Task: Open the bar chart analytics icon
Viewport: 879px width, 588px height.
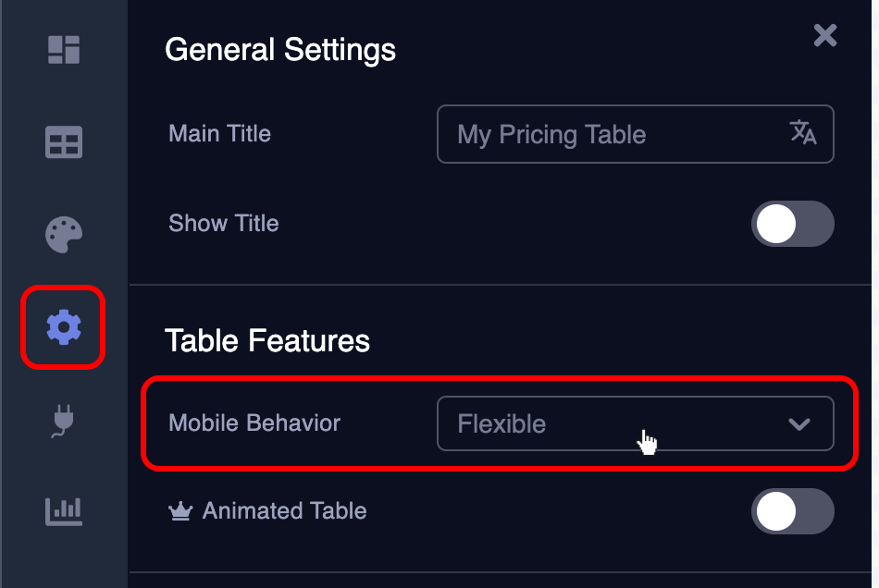Action: pos(64,510)
